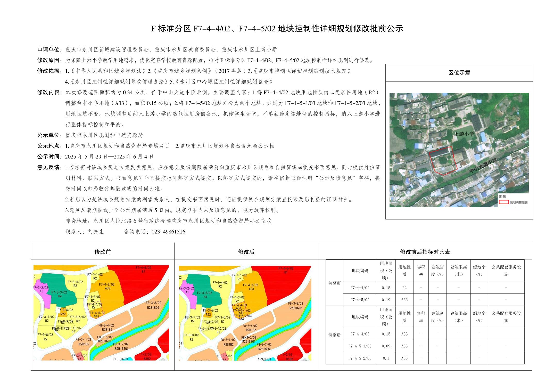
Task: Select the 申请单位 label
Action: click(x=50, y=50)
